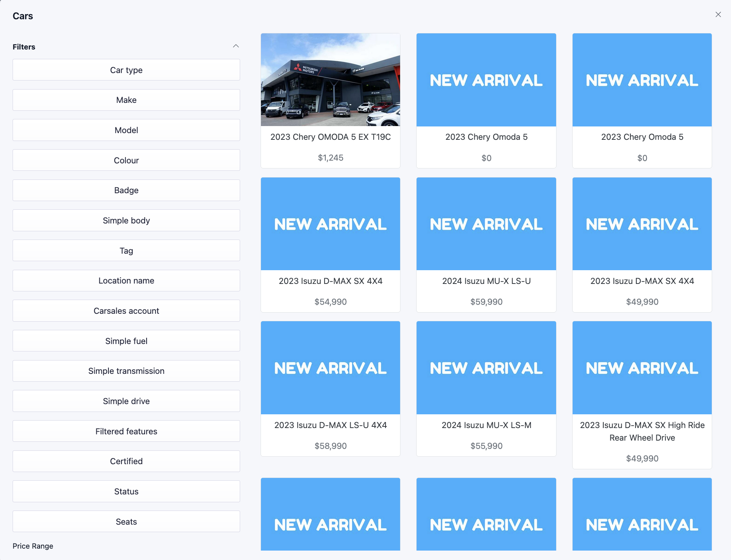Viewport: 731px width, 560px height.
Task: Open the Make filter
Action: [126, 100]
